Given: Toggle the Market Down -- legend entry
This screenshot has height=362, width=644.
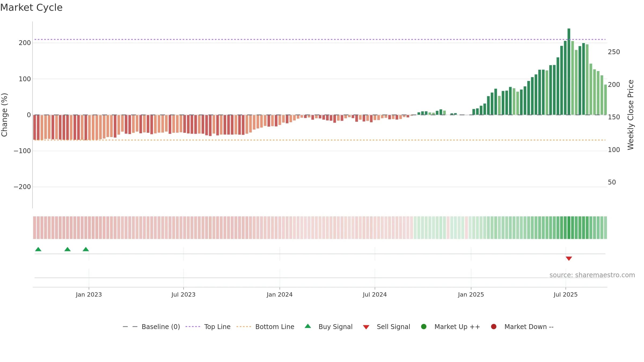Looking at the screenshot, I should (x=522, y=327).
